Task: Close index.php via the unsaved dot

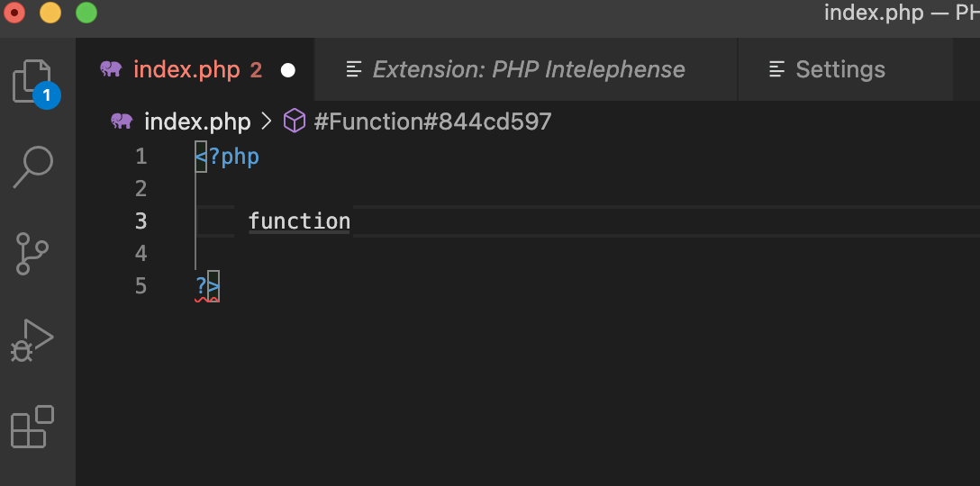Action: coord(288,70)
